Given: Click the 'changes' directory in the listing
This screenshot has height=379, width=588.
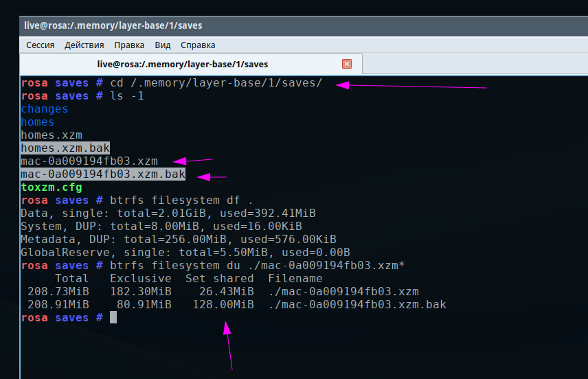Looking at the screenshot, I should point(45,109).
